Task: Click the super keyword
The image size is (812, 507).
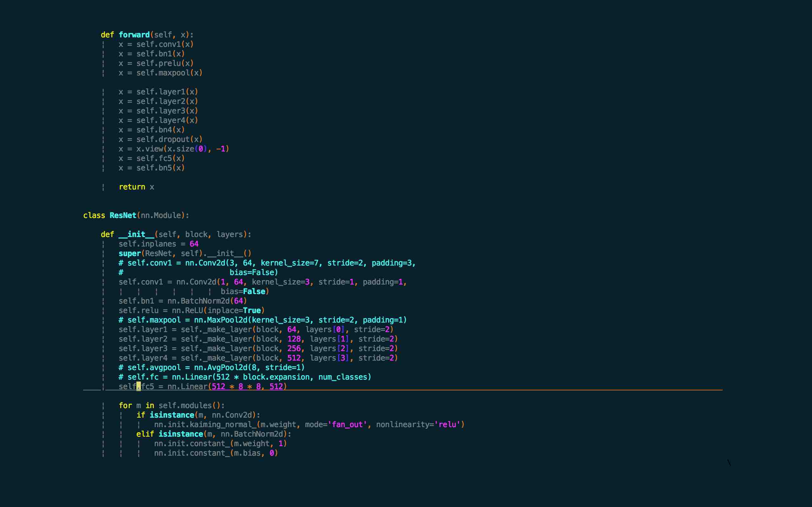Action: tap(129, 253)
